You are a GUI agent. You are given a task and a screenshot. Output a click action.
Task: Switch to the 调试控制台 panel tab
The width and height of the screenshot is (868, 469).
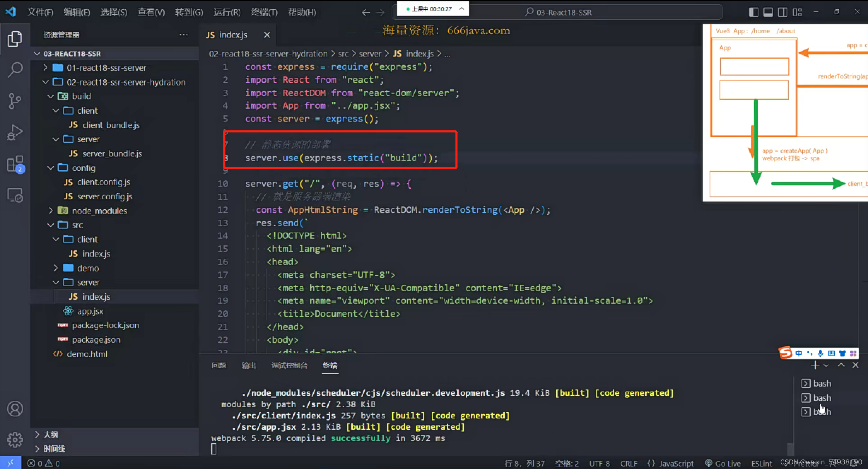pos(289,365)
